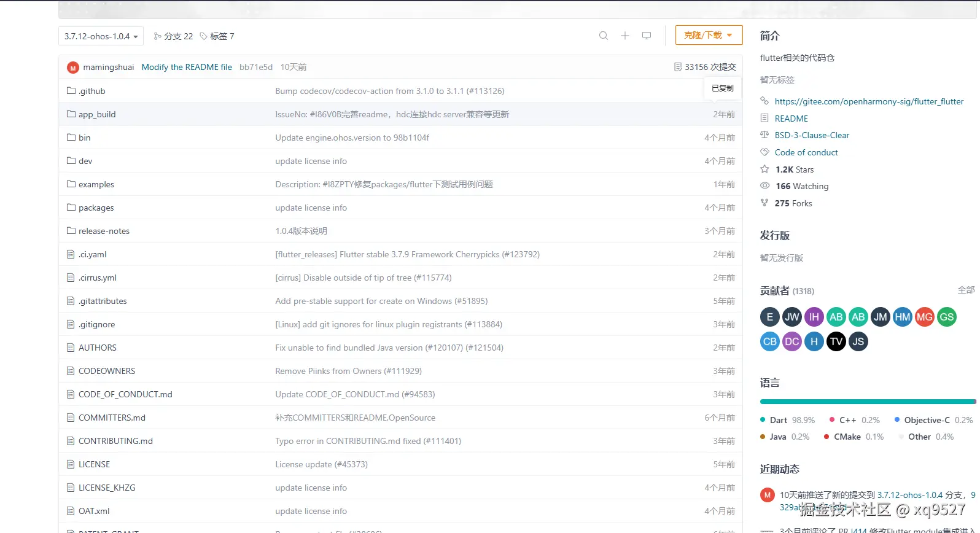Viewport: 980px width, 533px height.
Task: Open the release-notes folder
Action: pos(104,231)
